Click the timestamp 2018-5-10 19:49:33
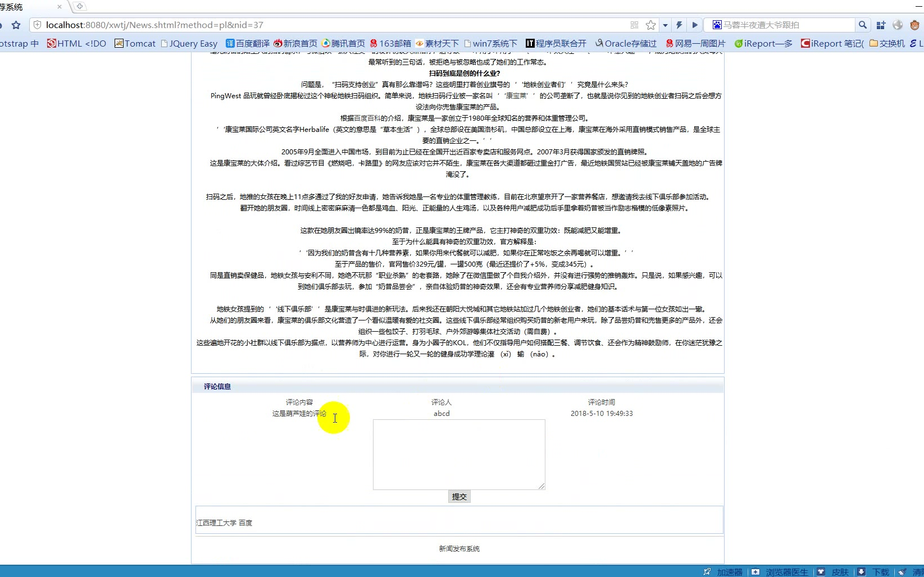The image size is (924, 577). pos(602,414)
